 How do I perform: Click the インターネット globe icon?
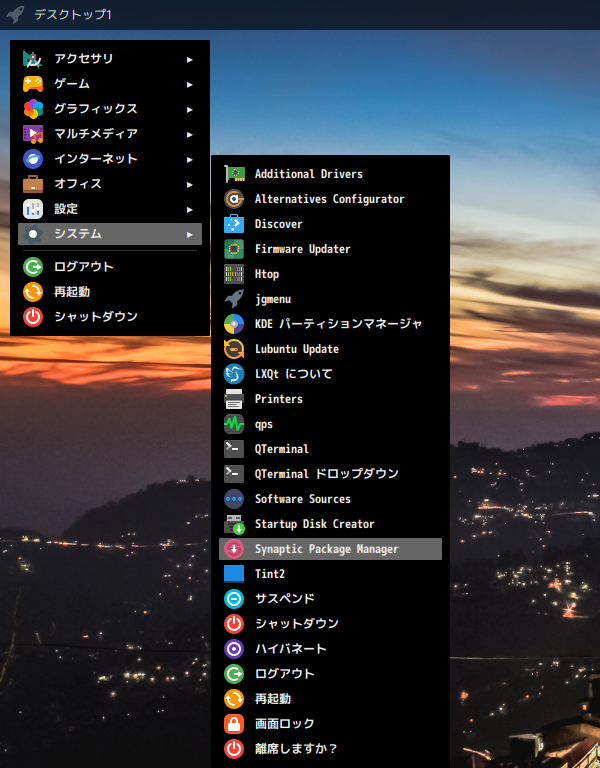pyautogui.click(x=33, y=159)
